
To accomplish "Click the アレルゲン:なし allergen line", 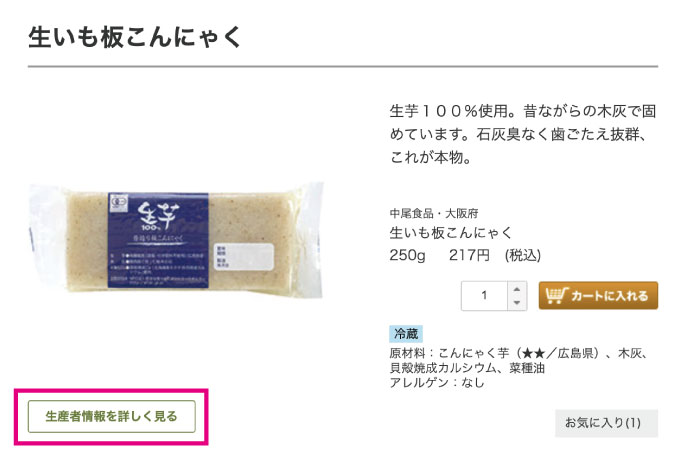I will (437, 382).
